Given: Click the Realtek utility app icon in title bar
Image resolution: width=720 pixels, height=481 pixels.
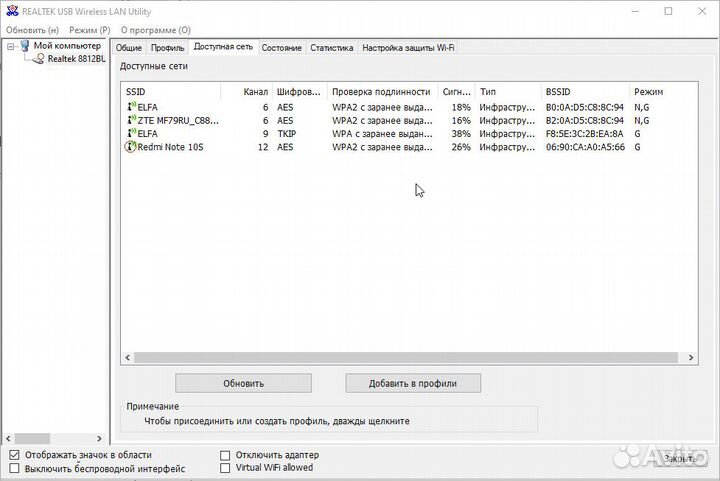Looking at the screenshot, I should (12, 11).
